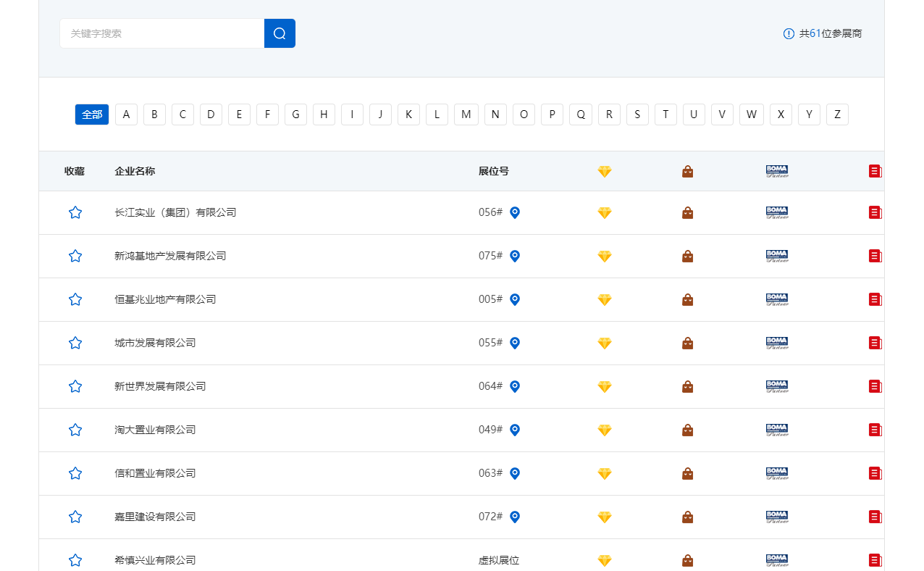The width and height of the screenshot is (924, 571).
Task: Click the letter J filter button
Action: [x=380, y=114]
